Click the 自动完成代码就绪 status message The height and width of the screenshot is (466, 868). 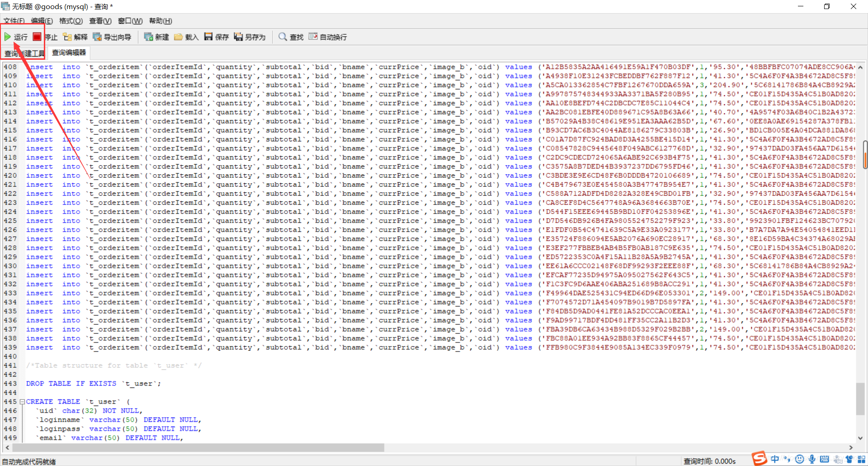[x=29, y=461]
